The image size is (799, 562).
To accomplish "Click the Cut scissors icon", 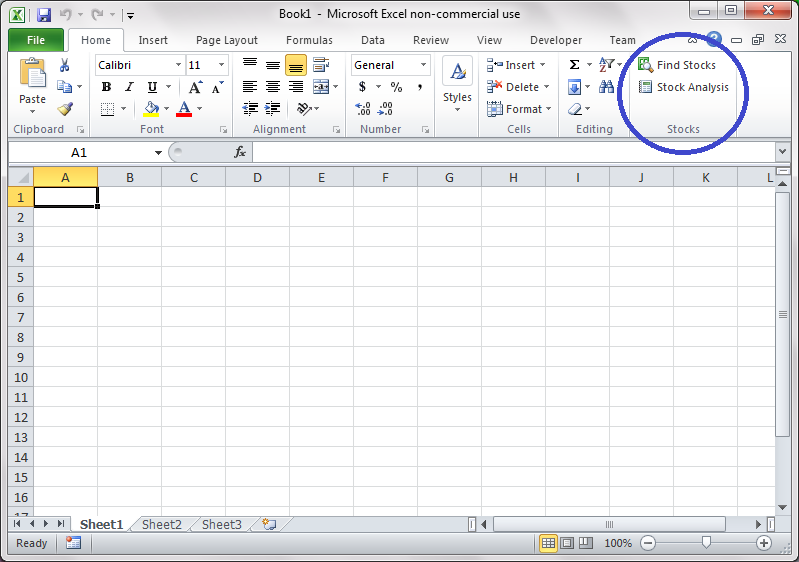I will pyautogui.click(x=64, y=65).
